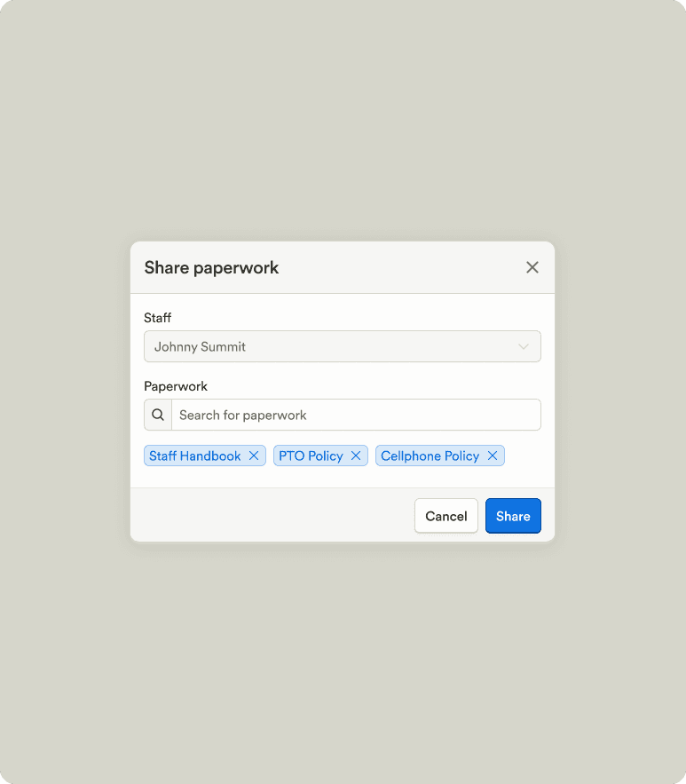The width and height of the screenshot is (686, 784).
Task: Open the Staff dropdown showing Johnny Summit
Action: 343,346
